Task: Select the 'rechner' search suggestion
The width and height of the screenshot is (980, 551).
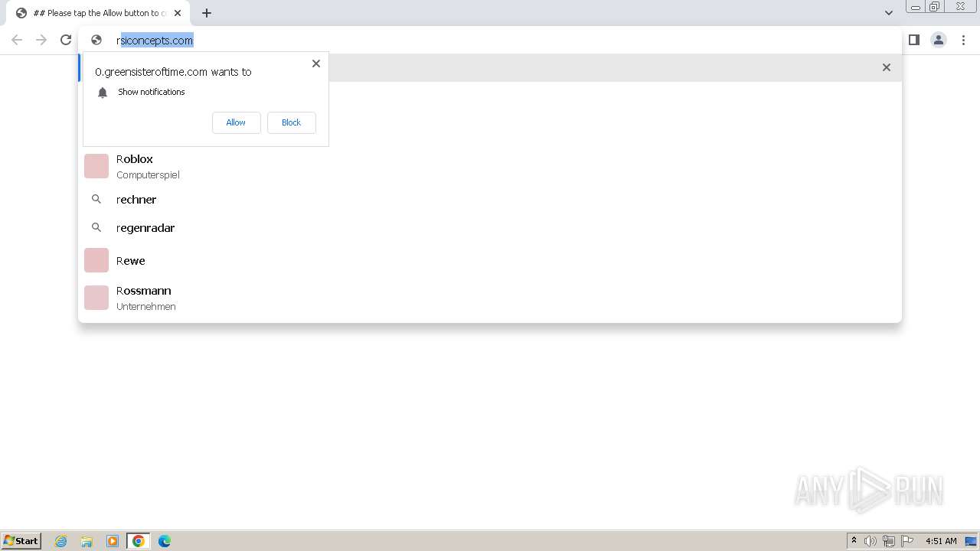Action: (x=490, y=199)
